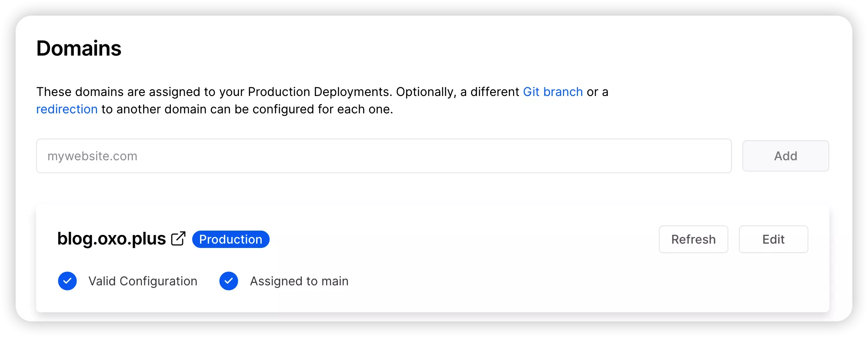868x337 pixels.
Task: Click the Valid Configuration checkmark icon
Action: click(x=67, y=281)
